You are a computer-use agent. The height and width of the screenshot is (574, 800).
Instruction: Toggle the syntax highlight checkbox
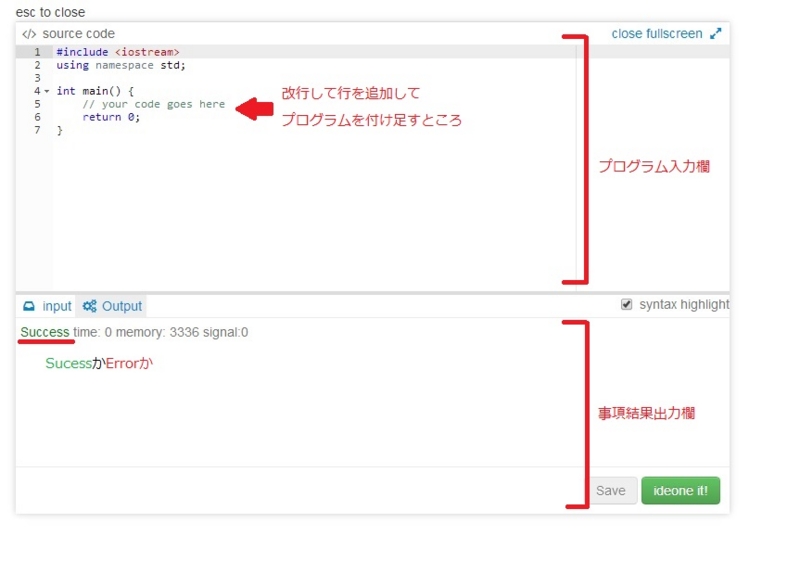pyautogui.click(x=627, y=305)
